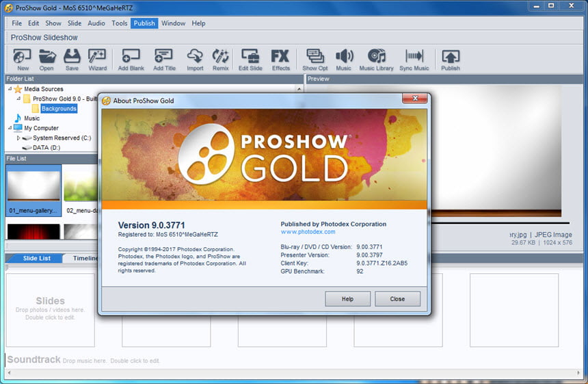Open the File menu
Viewport: 588px width, 384px height.
(x=16, y=23)
